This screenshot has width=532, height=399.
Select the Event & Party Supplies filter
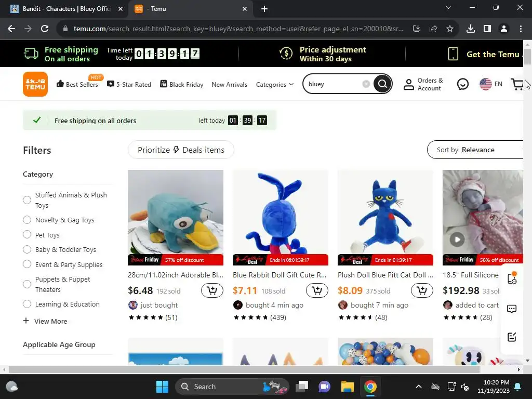pos(27,264)
